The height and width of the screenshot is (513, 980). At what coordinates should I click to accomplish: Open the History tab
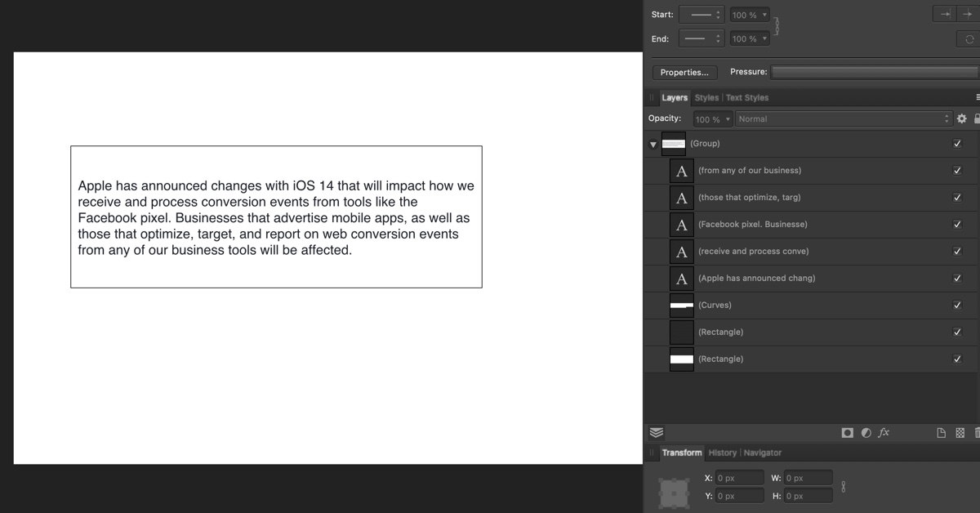point(723,453)
